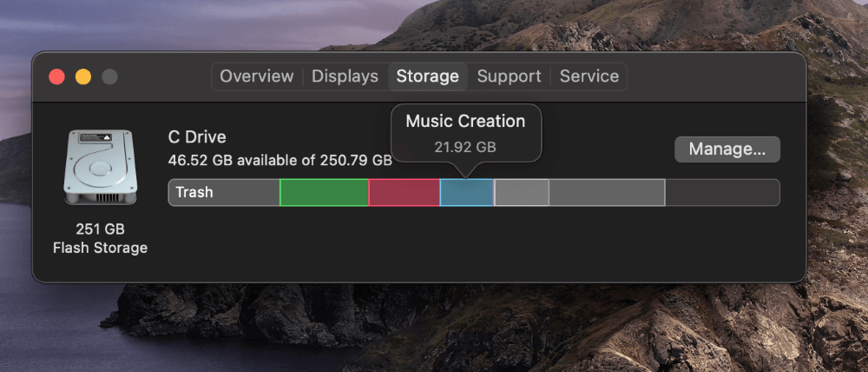The image size is (868, 372).
Task: Close the About This Mac window
Action: 57,76
